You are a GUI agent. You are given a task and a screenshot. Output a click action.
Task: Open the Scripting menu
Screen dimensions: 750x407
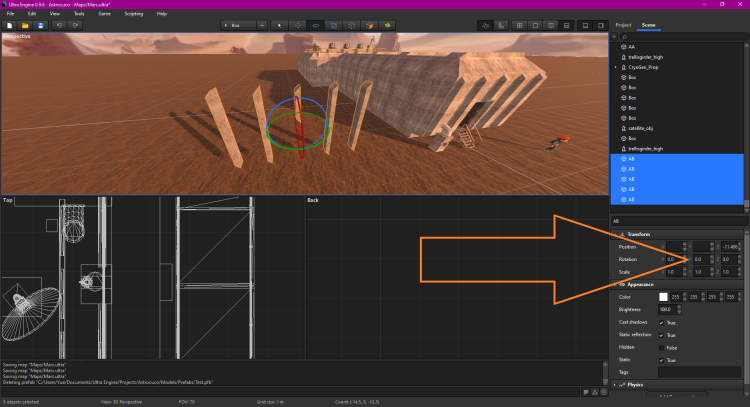(133, 13)
